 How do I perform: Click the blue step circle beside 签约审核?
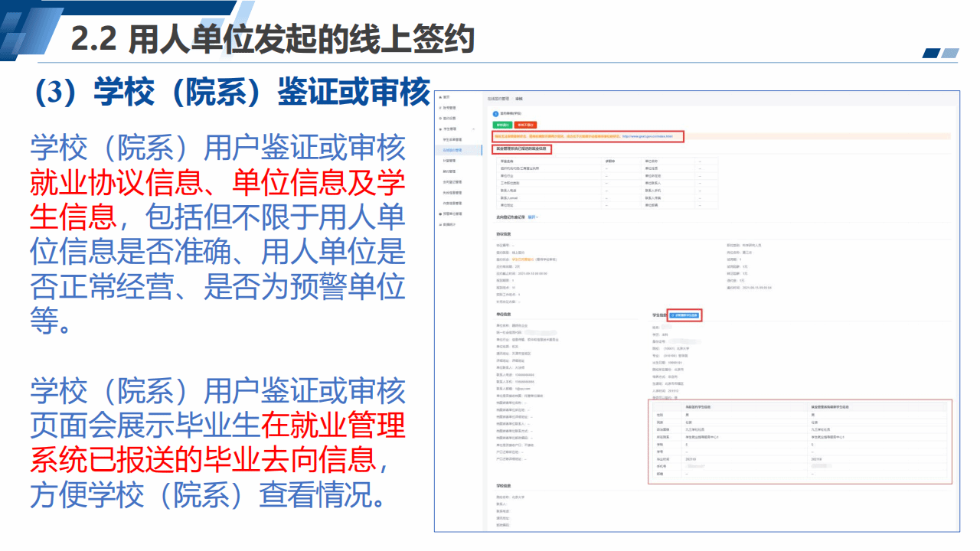pos(495,113)
